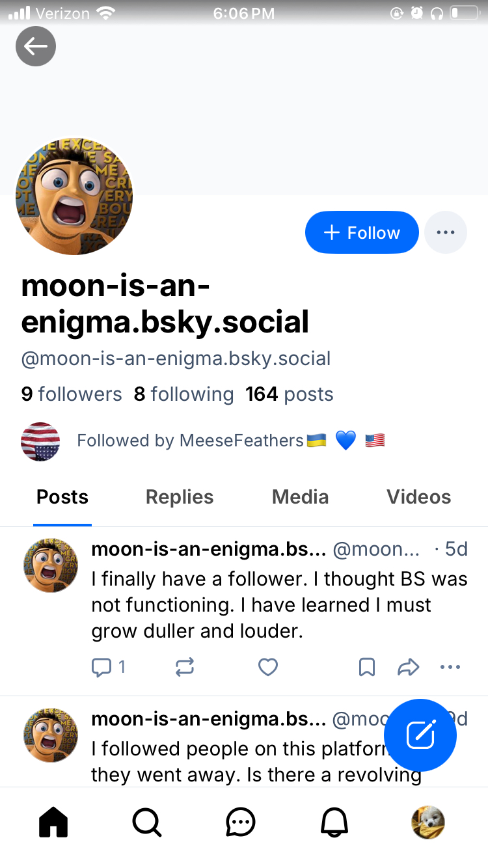This screenshot has height=868, width=488.
Task: Open Search from bottom navigation
Action: click(147, 823)
